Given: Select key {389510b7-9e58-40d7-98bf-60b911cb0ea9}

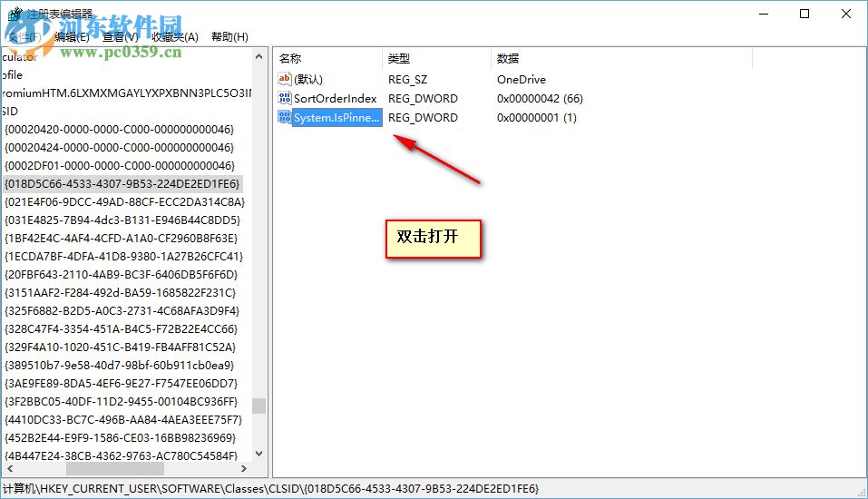Looking at the screenshot, I should point(120,366).
